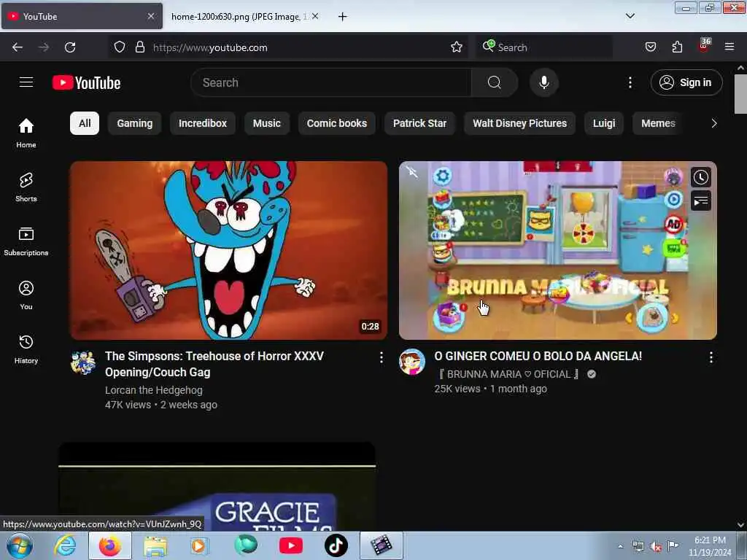The width and height of the screenshot is (747, 560).
Task: Open the You section in sidebar
Action: [x=26, y=295]
